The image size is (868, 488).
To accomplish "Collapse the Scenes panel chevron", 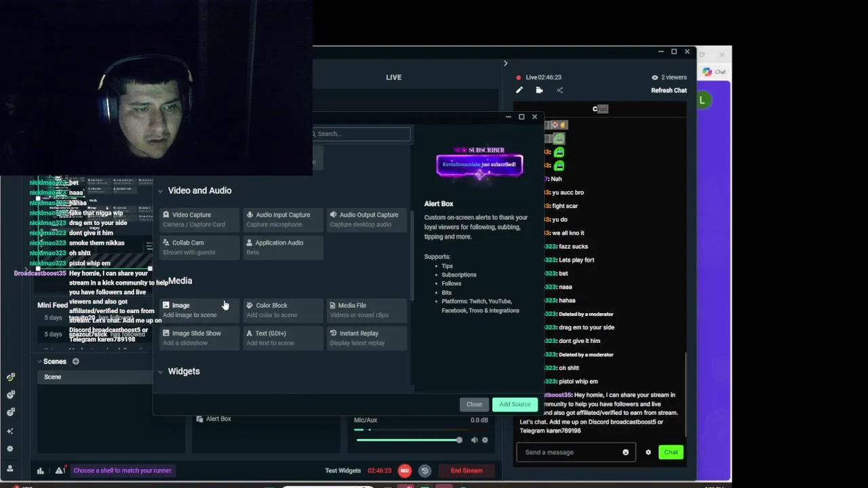I will click(39, 361).
